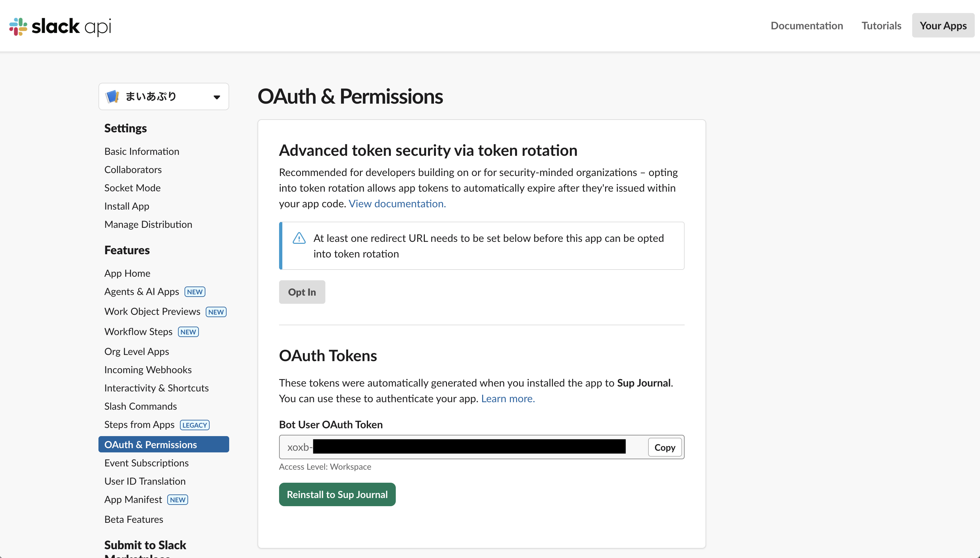Follow the Learn more link
This screenshot has height=558, width=980.
[x=508, y=399]
